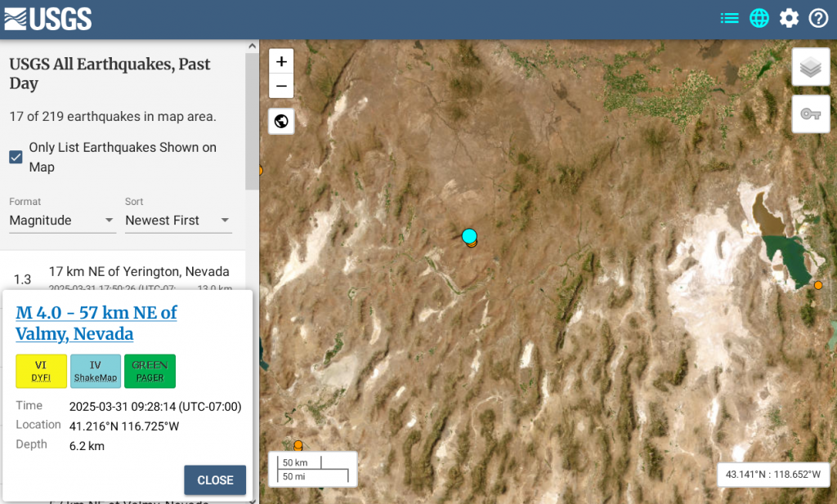837x504 pixels.
Task: Open the help question mark icon
Action: pyautogui.click(x=818, y=19)
